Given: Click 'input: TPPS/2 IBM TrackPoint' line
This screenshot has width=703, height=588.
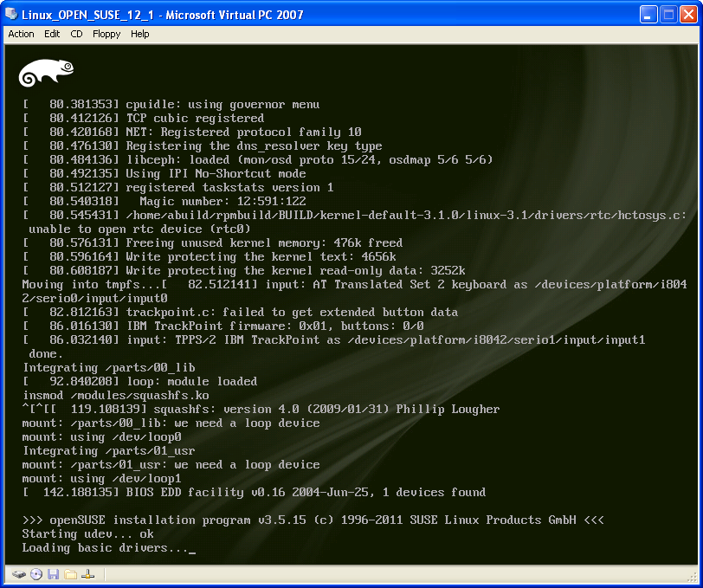Looking at the screenshot, I should tap(334, 340).
